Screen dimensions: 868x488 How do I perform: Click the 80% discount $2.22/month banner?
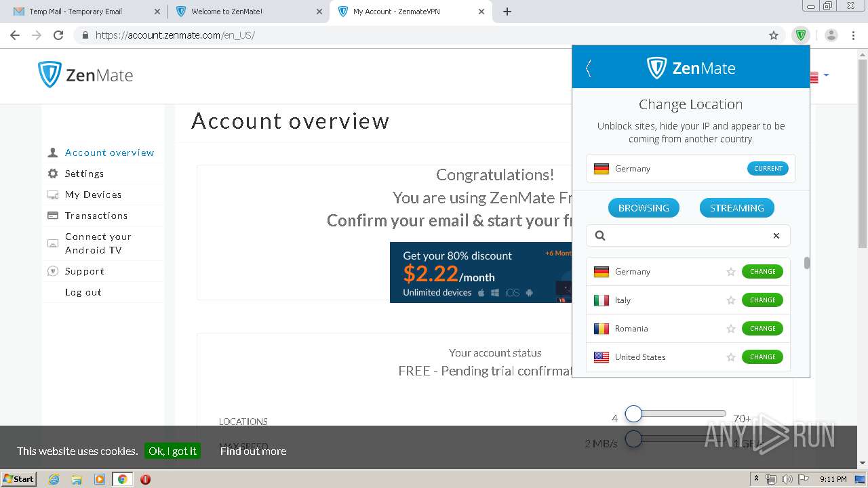tap(481, 272)
